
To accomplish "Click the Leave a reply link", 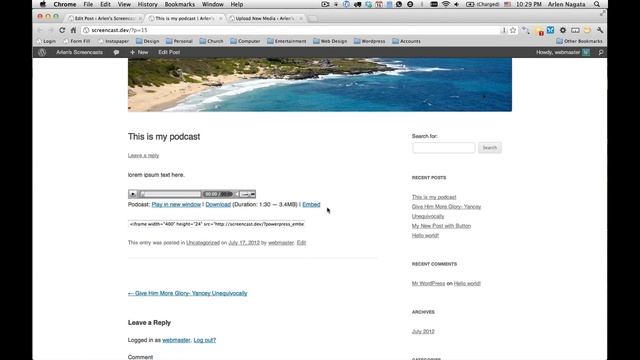I will coord(143,156).
